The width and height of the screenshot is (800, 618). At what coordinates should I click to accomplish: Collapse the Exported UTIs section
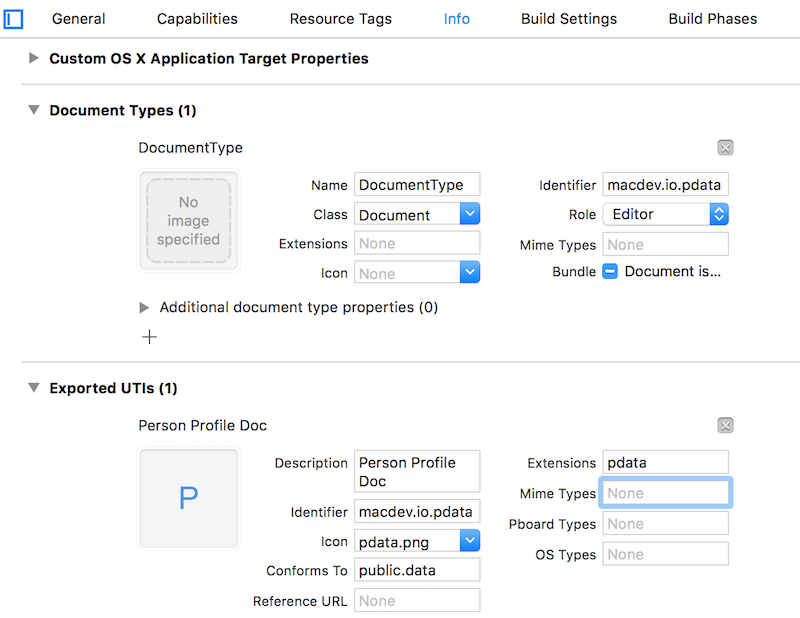(34, 388)
